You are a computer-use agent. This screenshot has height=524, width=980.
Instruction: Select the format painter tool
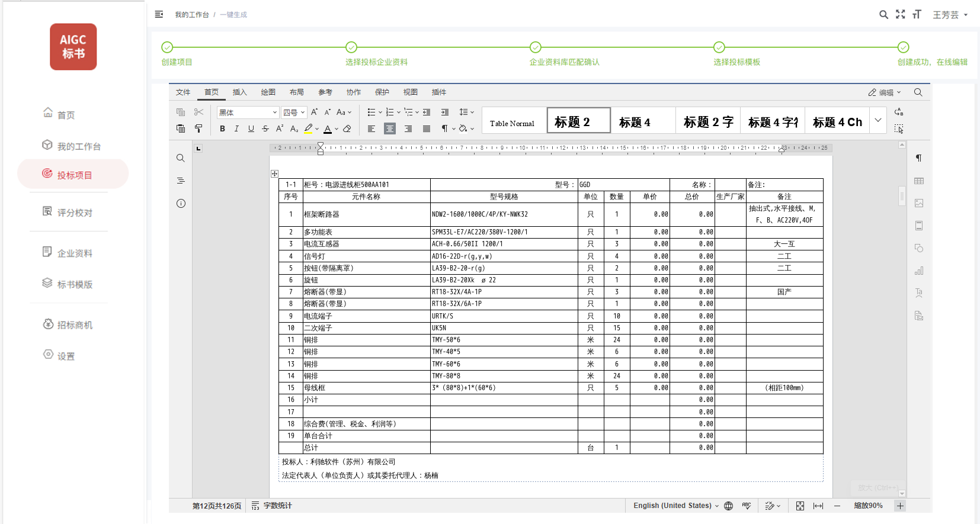coord(198,128)
